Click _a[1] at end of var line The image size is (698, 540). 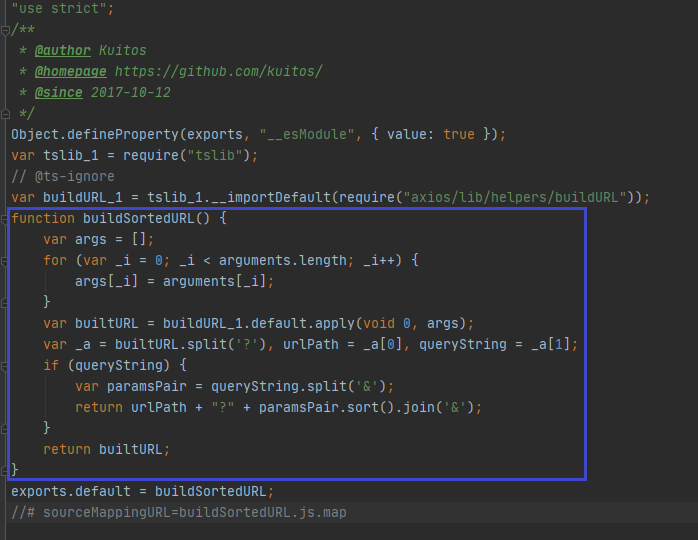[551, 344]
